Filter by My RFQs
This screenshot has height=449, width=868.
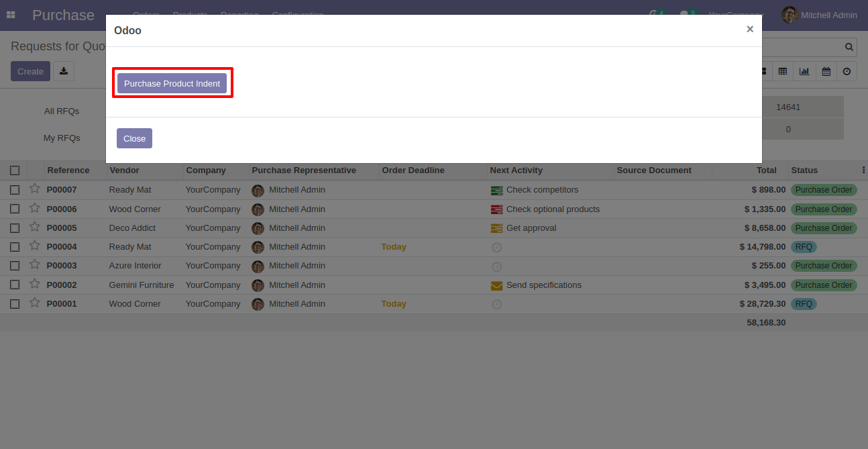pos(62,138)
